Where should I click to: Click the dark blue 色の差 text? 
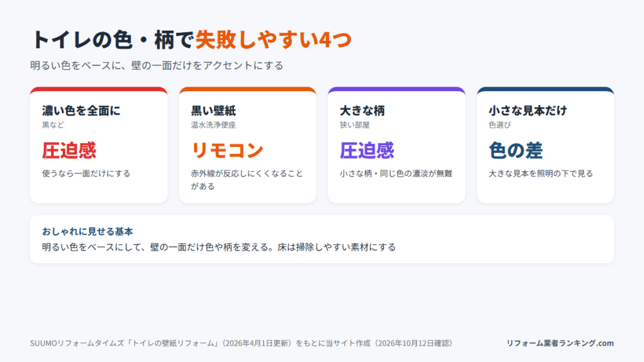516,150
